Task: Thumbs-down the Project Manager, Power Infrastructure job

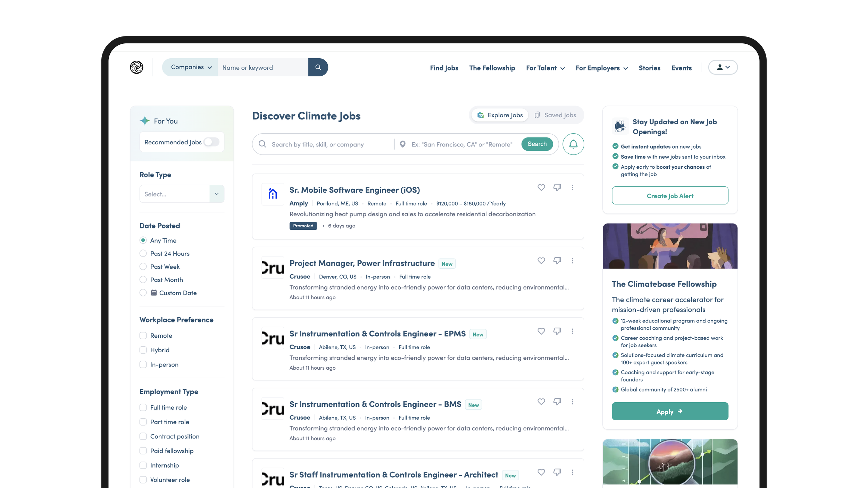Action: 557,261
